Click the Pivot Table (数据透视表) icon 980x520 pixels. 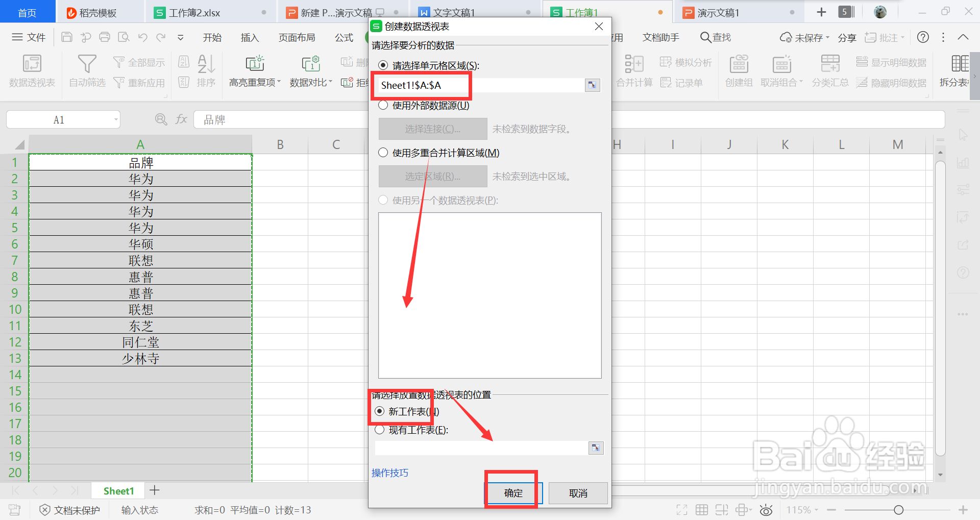[32, 64]
